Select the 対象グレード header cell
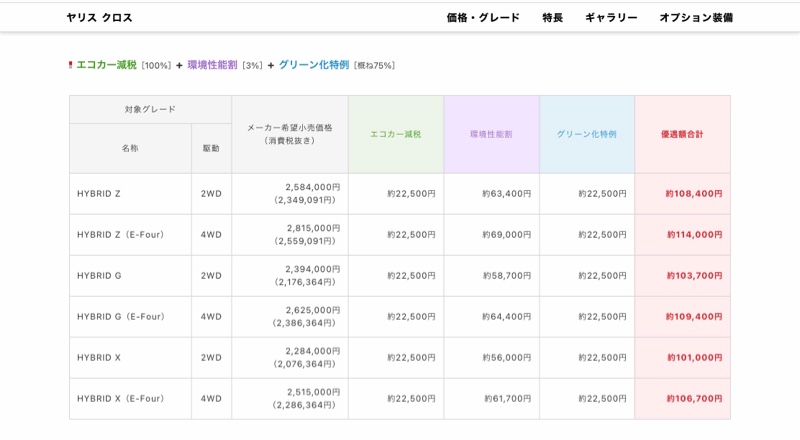Viewport: 800px width, 440px height. [151, 109]
